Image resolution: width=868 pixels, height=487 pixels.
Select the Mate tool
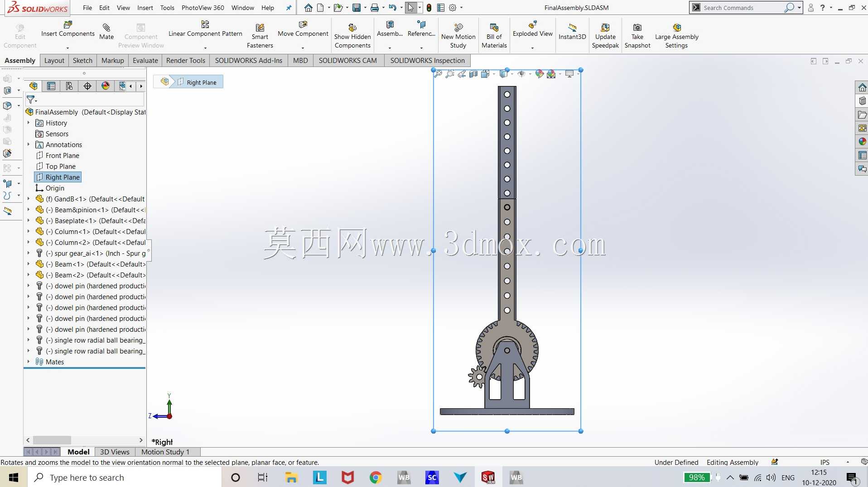[x=106, y=31]
